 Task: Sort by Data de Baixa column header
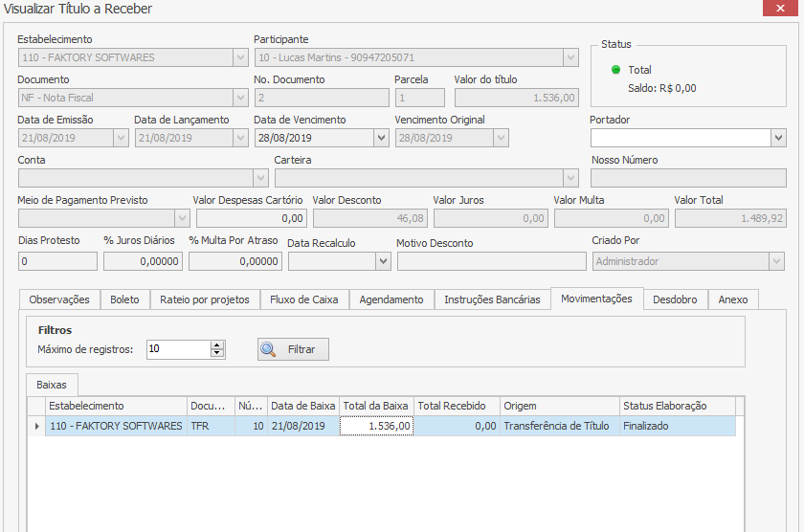coord(302,406)
